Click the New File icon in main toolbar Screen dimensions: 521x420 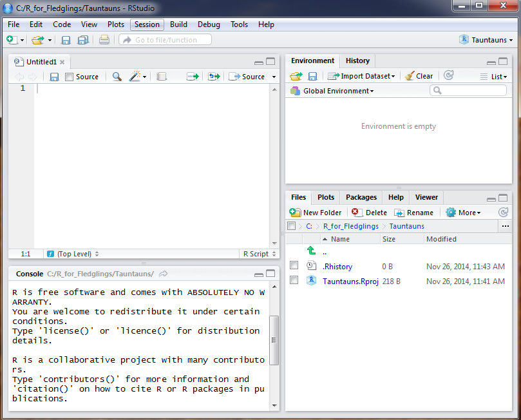pyautogui.click(x=12, y=40)
